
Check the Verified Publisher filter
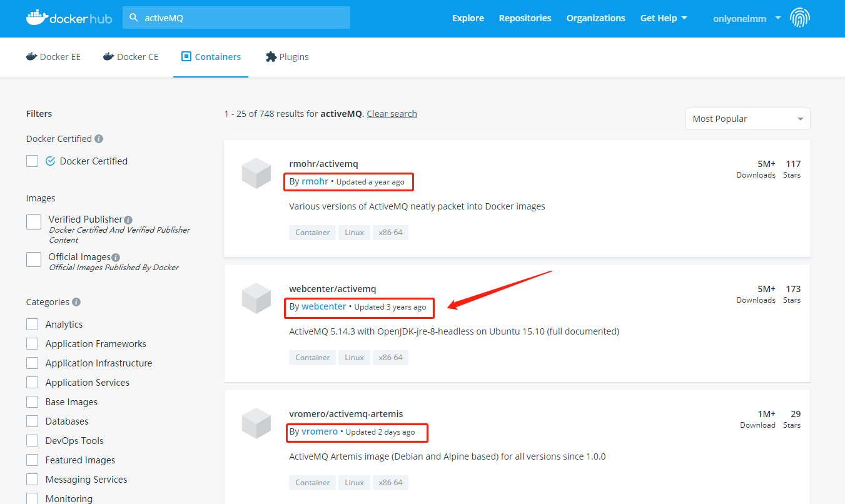click(34, 221)
